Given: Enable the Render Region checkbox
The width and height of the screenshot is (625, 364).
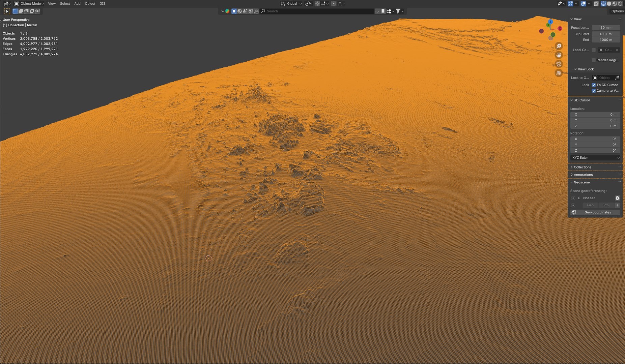Looking at the screenshot, I should point(594,60).
